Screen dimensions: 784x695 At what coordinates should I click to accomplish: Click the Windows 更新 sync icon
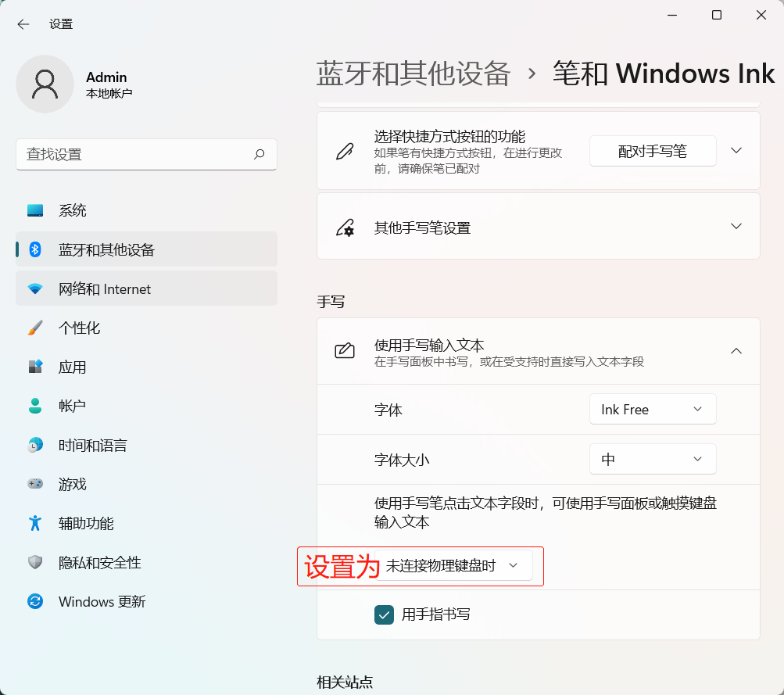coord(35,601)
